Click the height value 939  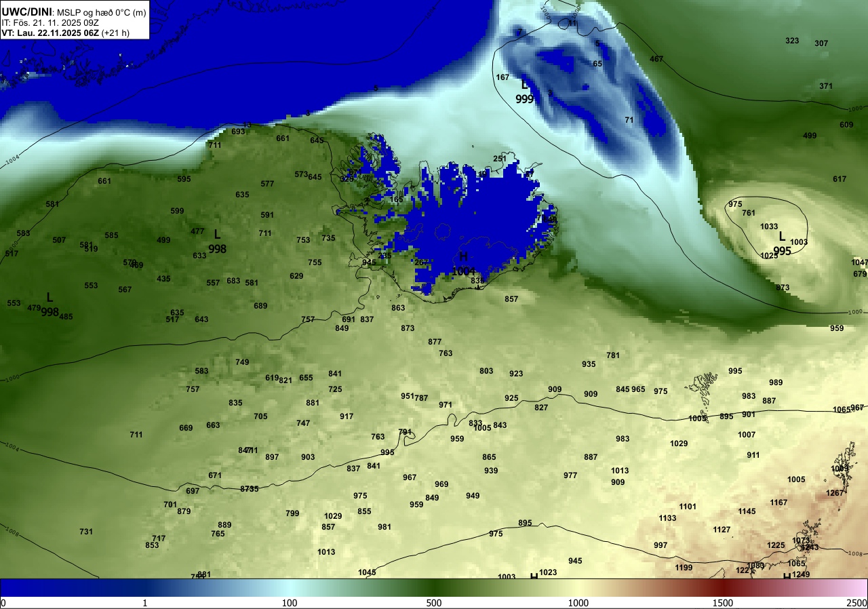pyautogui.click(x=491, y=471)
